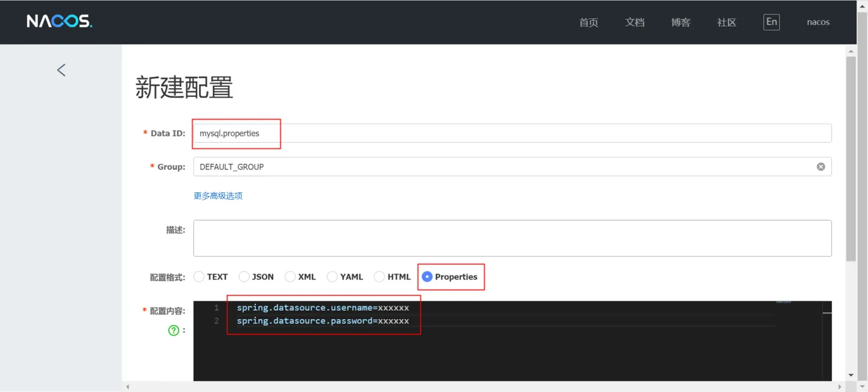The width and height of the screenshot is (868, 392).
Task: Select the JSON format radio button
Action: point(244,277)
